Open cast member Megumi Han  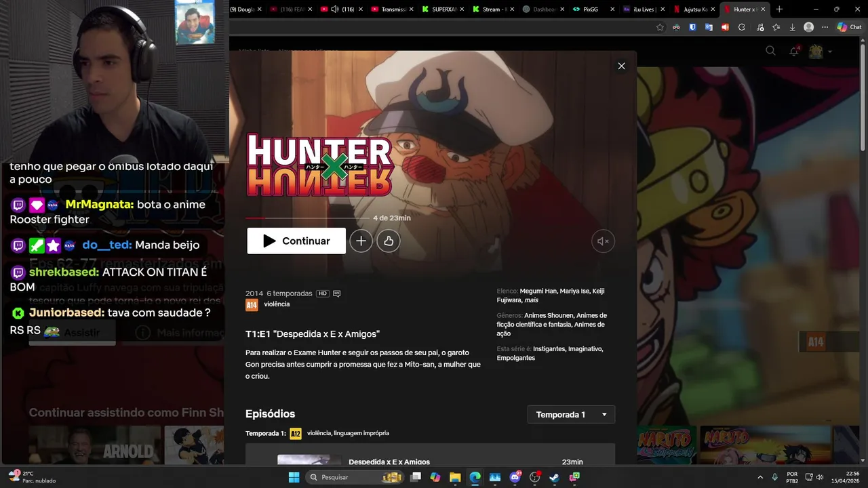point(538,291)
